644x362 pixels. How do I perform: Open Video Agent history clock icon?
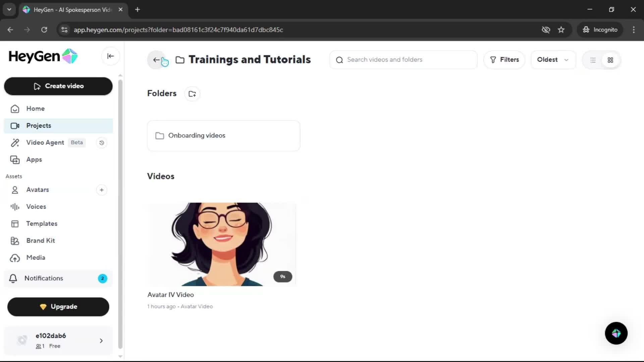(x=102, y=143)
